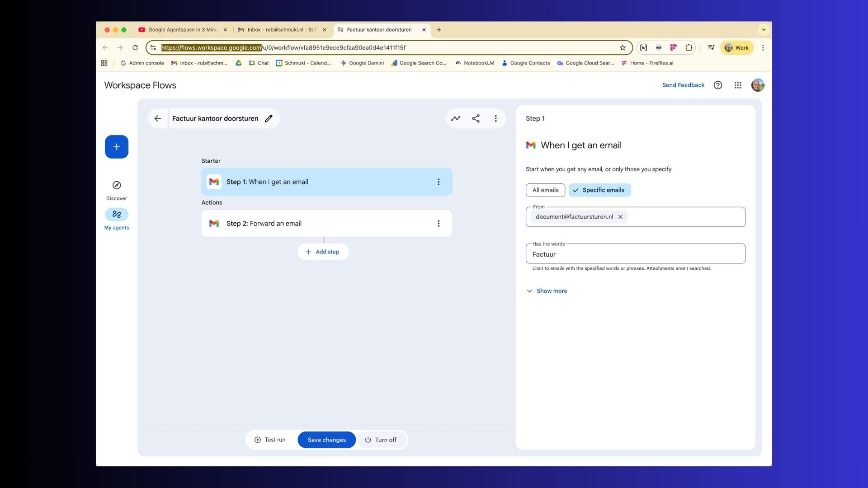Turn off the flow
Image resolution: width=868 pixels, height=488 pixels.
click(x=381, y=440)
